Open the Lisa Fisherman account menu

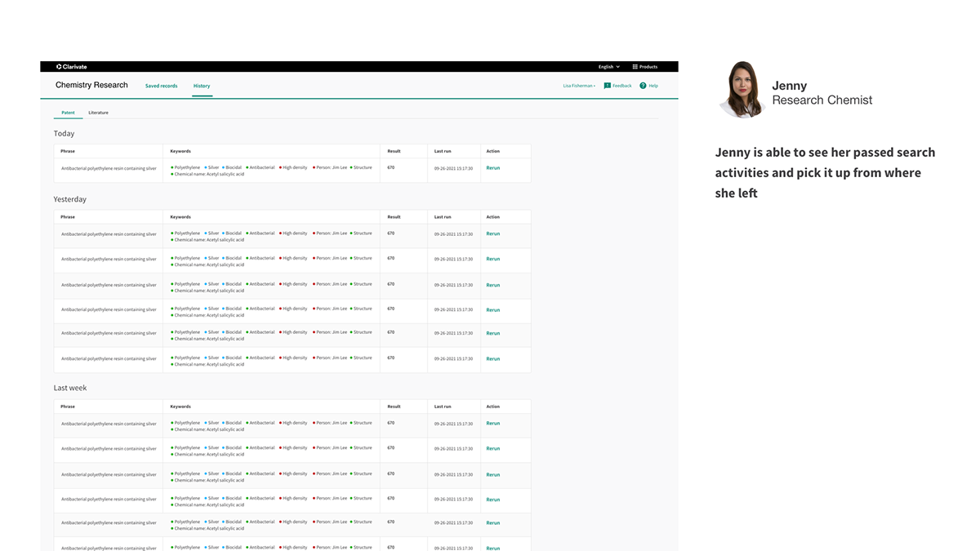[579, 86]
